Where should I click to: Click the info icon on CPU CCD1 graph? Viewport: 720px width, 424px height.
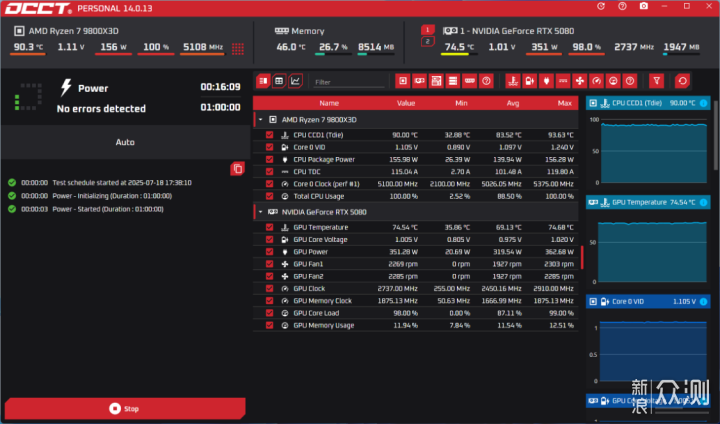coord(703,103)
